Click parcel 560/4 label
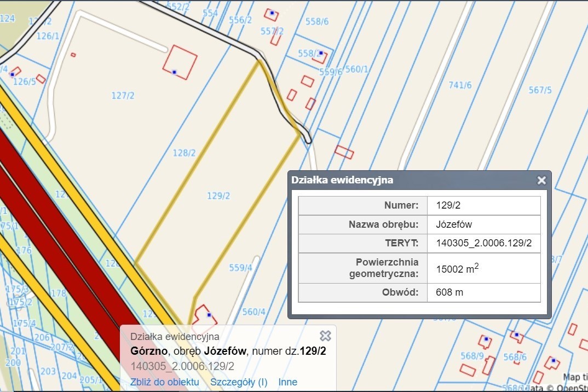This screenshot has height=392, width=588. [x=253, y=312]
